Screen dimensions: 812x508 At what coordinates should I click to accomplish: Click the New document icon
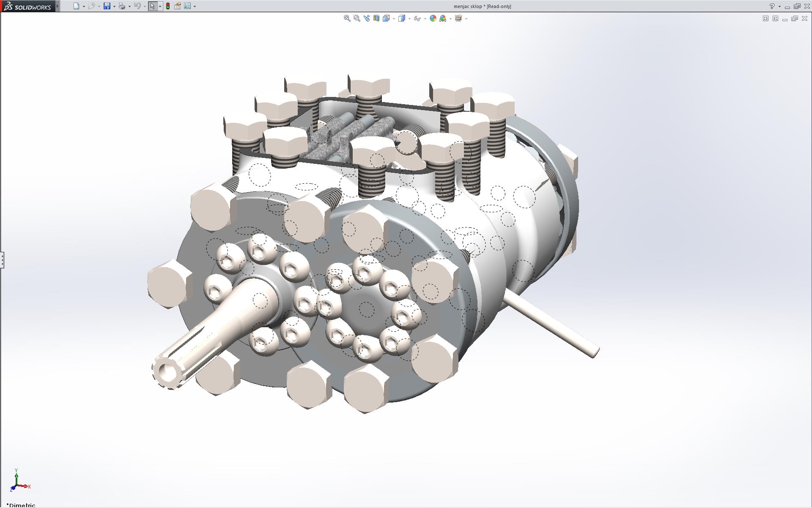pyautogui.click(x=76, y=6)
